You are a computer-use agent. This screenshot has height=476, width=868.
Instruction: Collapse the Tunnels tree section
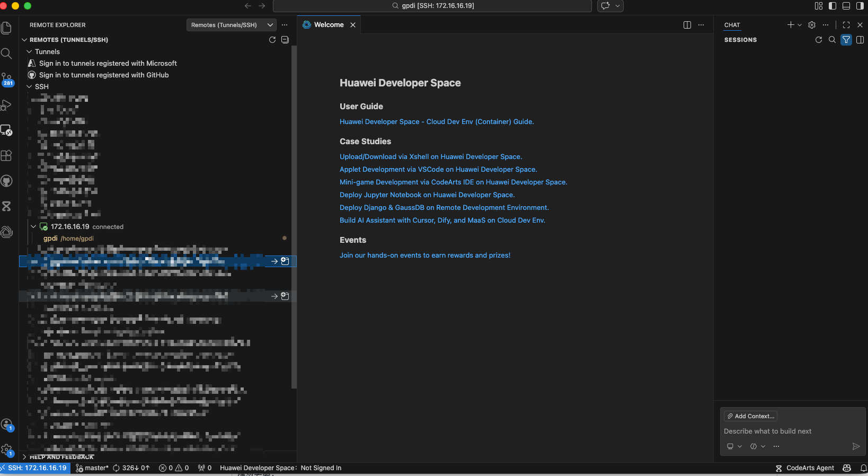tap(30, 51)
